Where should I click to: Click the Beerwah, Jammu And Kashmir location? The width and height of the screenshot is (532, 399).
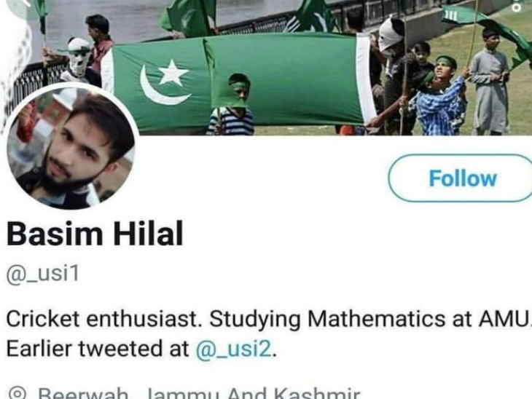click(x=198, y=393)
